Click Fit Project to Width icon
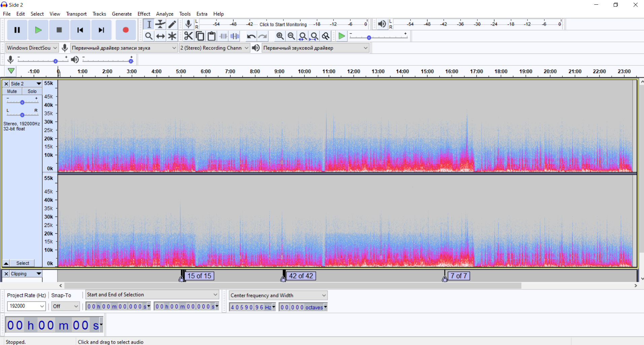 click(x=314, y=36)
